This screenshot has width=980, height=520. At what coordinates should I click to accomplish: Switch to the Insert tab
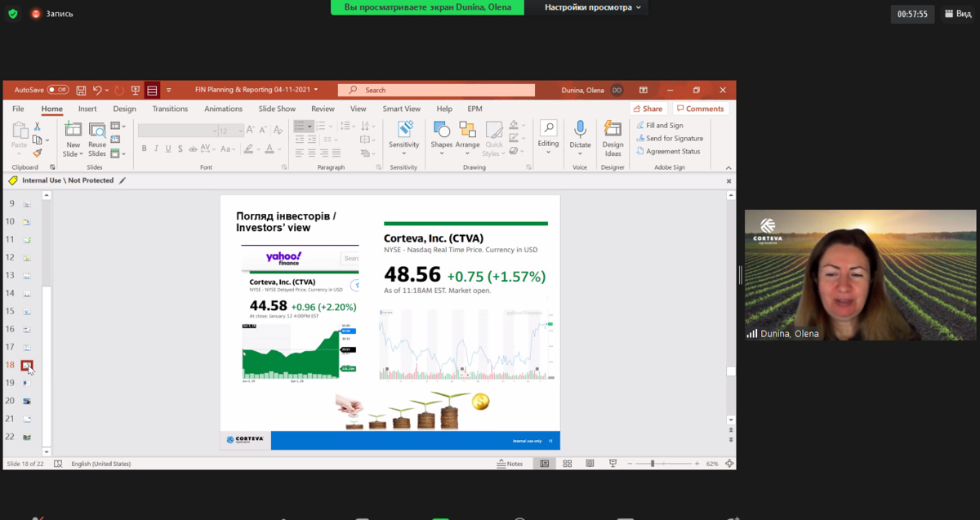[x=87, y=109]
